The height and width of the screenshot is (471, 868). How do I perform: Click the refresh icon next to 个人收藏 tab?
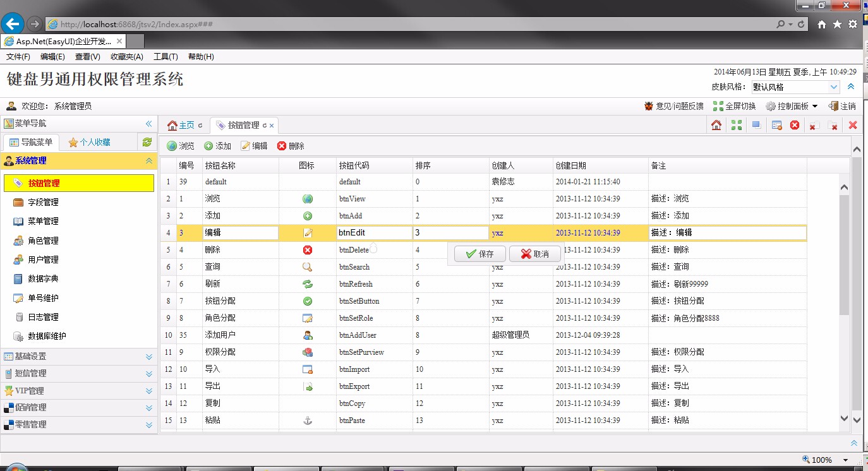click(x=147, y=143)
